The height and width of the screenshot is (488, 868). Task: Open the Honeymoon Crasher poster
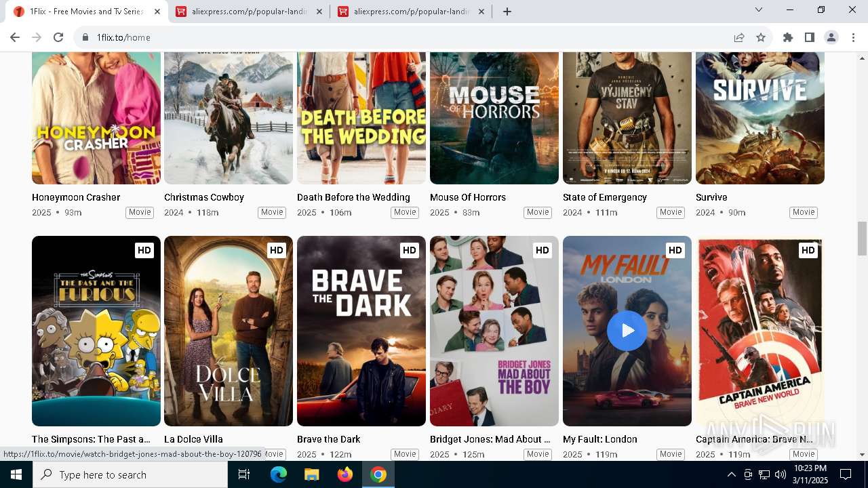pyautogui.click(x=96, y=118)
